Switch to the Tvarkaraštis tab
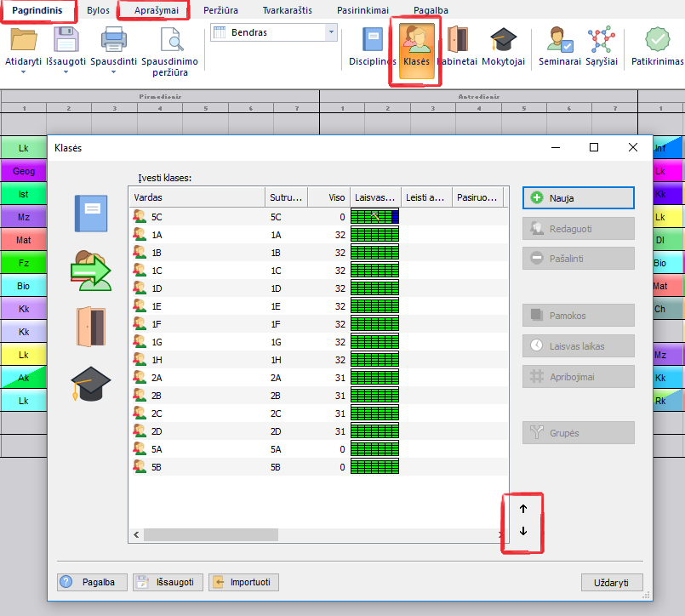Image resolution: width=685 pixels, height=616 pixels. (287, 10)
